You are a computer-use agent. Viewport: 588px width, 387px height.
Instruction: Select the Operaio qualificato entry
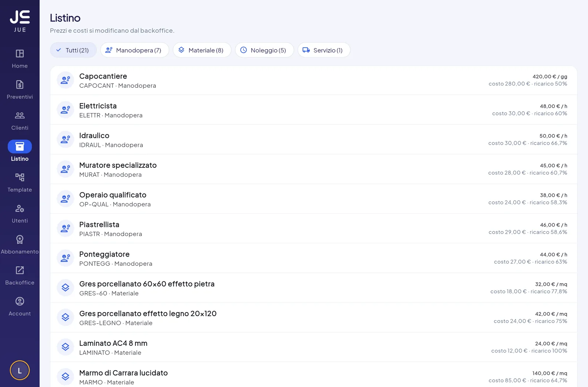[x=113, y=195]
